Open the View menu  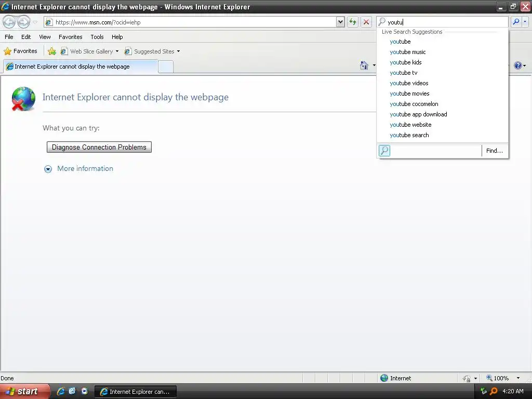45,37
